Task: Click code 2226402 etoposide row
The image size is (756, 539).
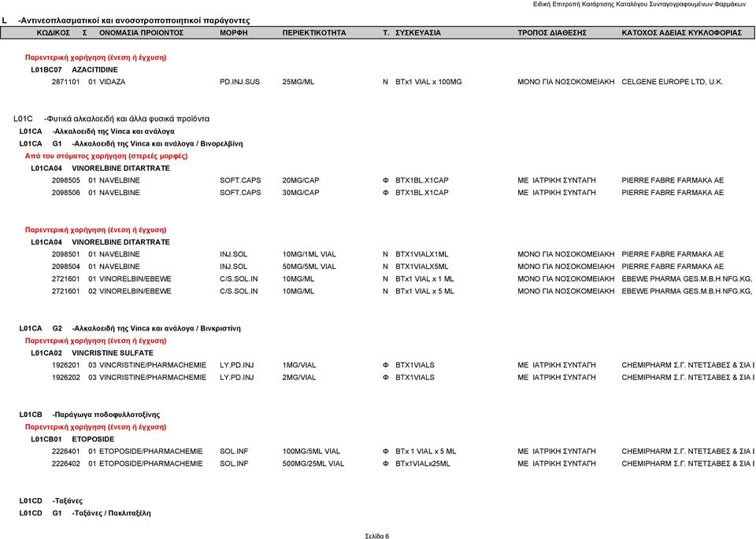Action: click(x=65, y=464)
